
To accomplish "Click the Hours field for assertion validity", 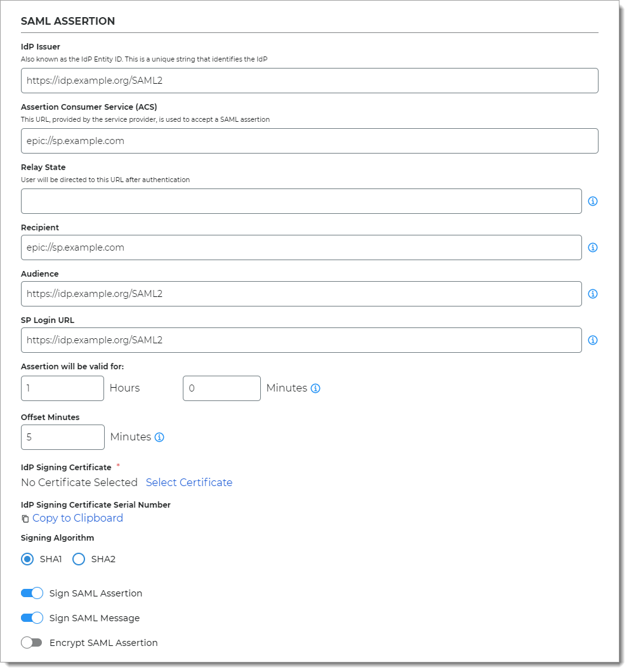I will tap(62, 388).
